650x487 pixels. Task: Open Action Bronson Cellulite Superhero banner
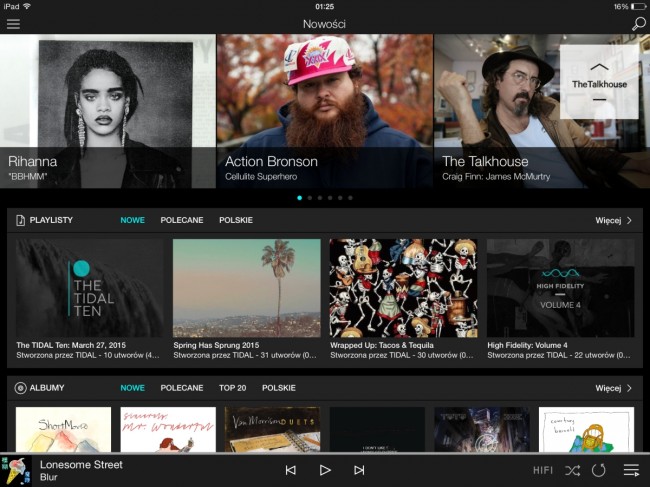tap(325, 111)
